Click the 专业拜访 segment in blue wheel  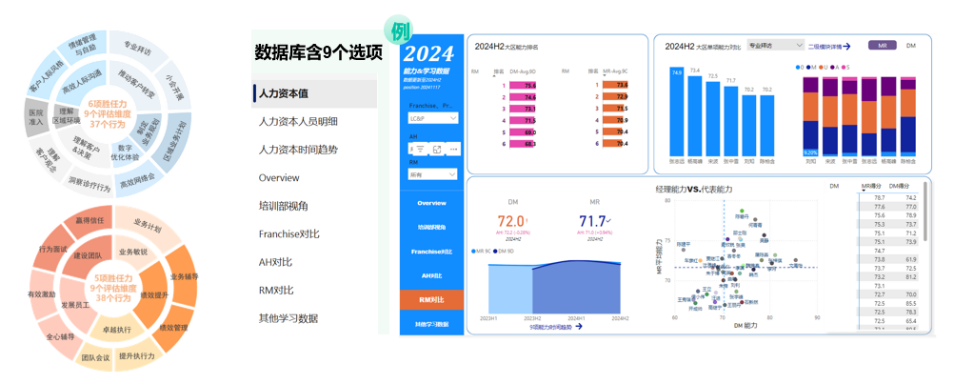[x=138, y=46]
